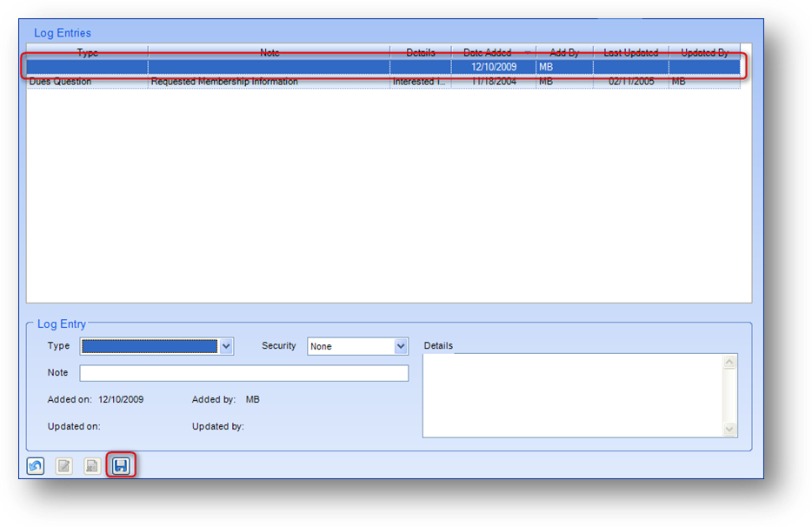Screen dimensions: 812x527
Task: Click inside the Details text area
Action: pyautogui.click(x=573, y=396)
